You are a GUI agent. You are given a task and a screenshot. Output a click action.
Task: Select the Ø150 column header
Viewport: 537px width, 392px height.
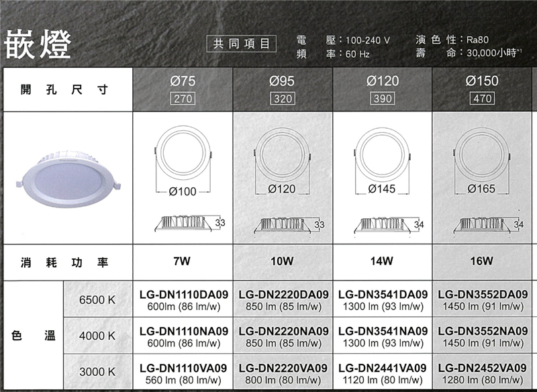pyautogui.click(x=482, y=81)
